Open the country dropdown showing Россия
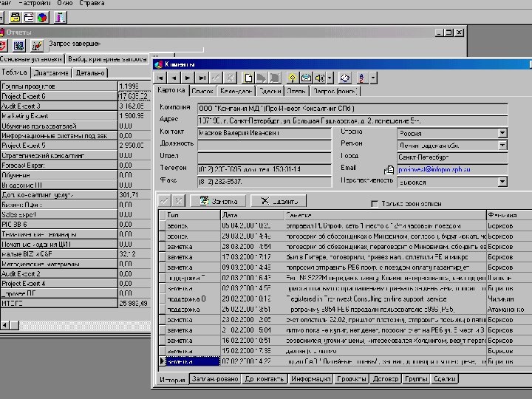Image resolution: width=532 pixels, height=399 pixels. [x=502, y=134]
